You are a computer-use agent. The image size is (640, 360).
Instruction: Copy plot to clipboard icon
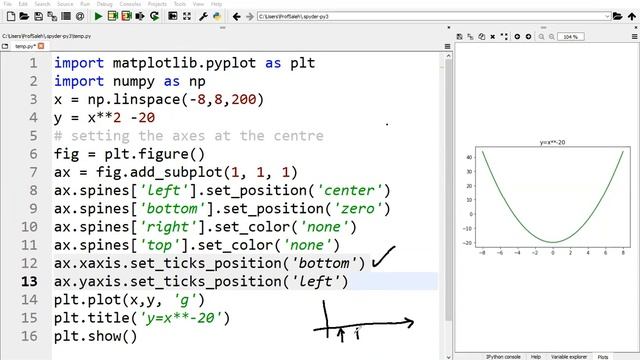click(482, 37)
